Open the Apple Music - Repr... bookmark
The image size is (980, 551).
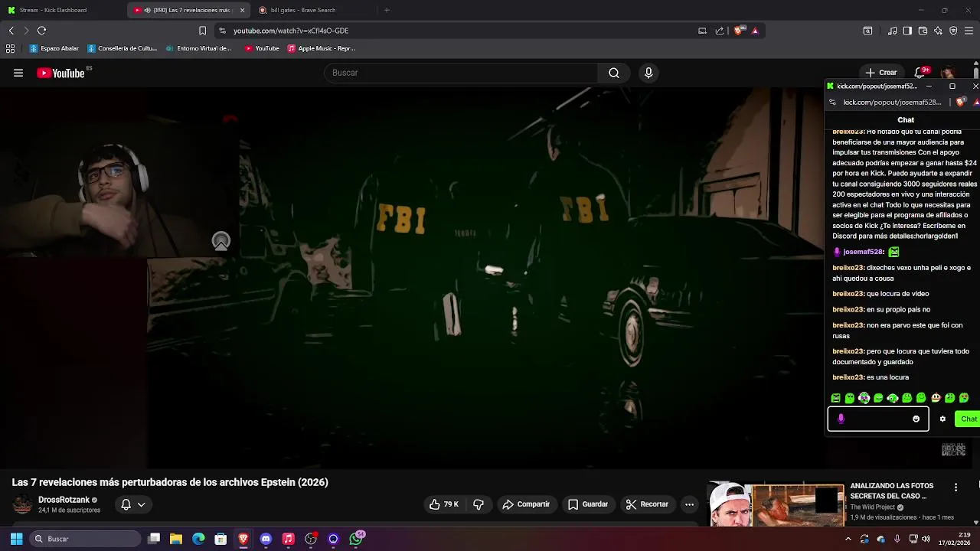(322, 48)
